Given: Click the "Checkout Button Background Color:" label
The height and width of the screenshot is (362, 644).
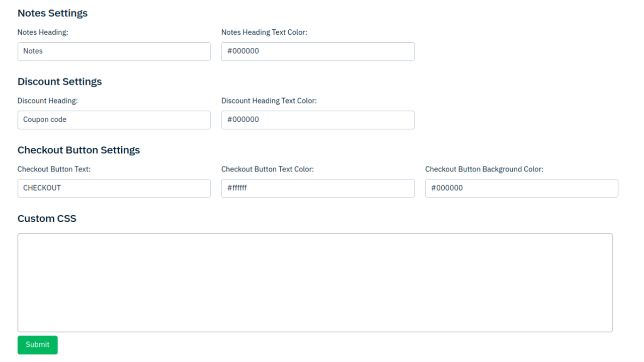Looking at the screenshot, I should (485, 169).
